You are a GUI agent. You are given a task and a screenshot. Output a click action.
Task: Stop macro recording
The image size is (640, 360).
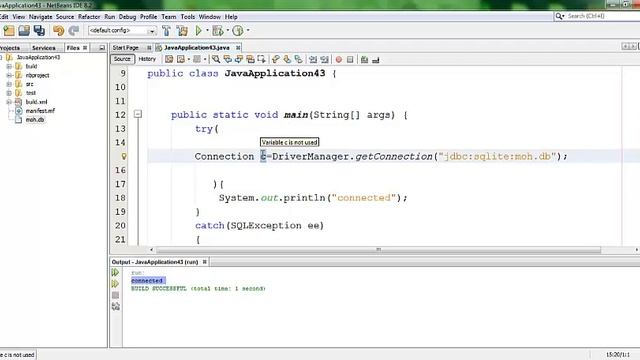pyautogui.click(x=350, y=60)
